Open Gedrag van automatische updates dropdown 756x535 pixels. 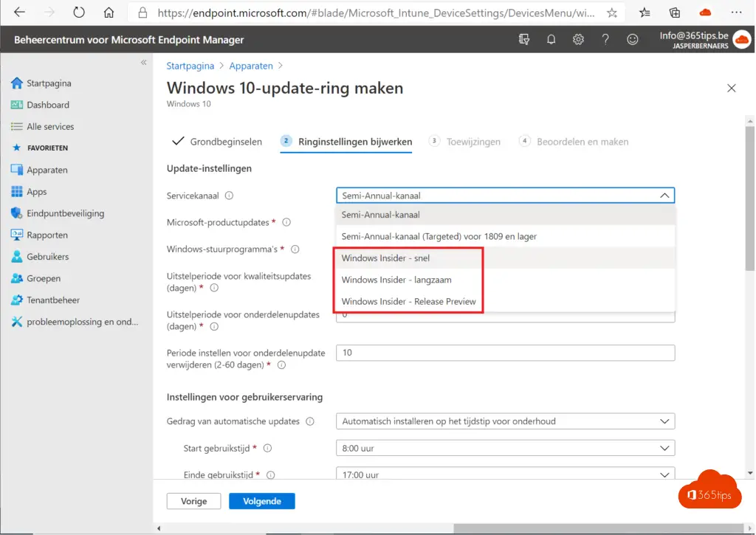point(505,421)
